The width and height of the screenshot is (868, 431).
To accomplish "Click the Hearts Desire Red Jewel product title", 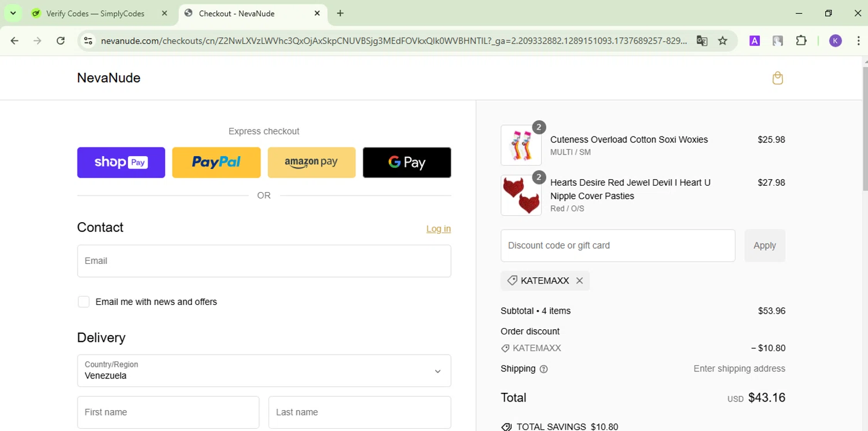I will [630, 189].
